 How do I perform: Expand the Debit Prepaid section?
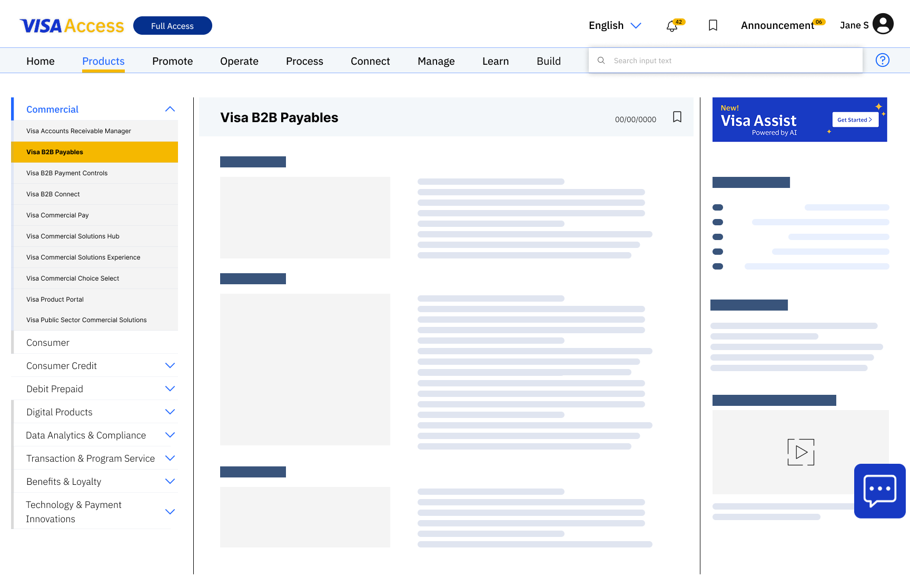pyautogui.click(x=170, y=388)
